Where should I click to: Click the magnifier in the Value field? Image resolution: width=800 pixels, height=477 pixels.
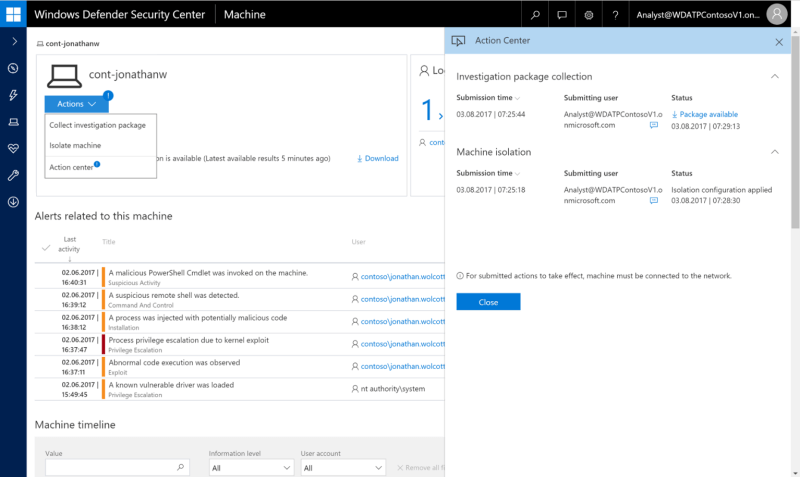click(x=180, y=467)
